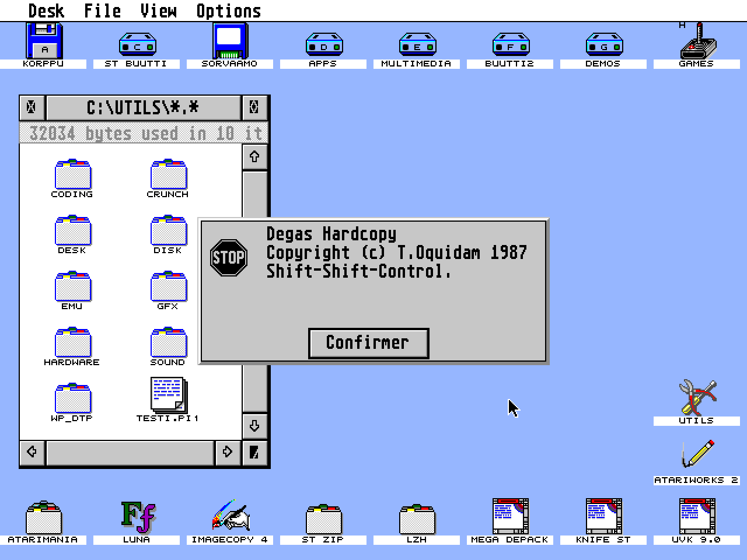747x560 pixels.
Task: Select the IMAGECOPY 4 icon
Action: (x=229, y=517)
